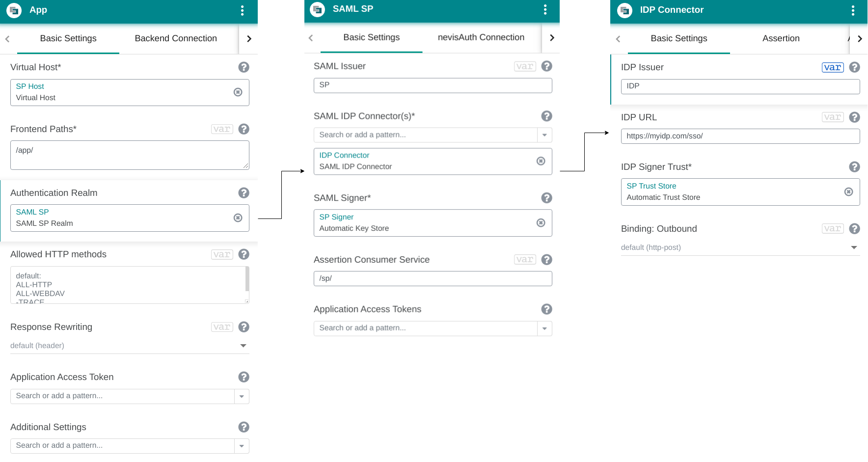Open Additional Settings dropdown arrow

(242, 446)
